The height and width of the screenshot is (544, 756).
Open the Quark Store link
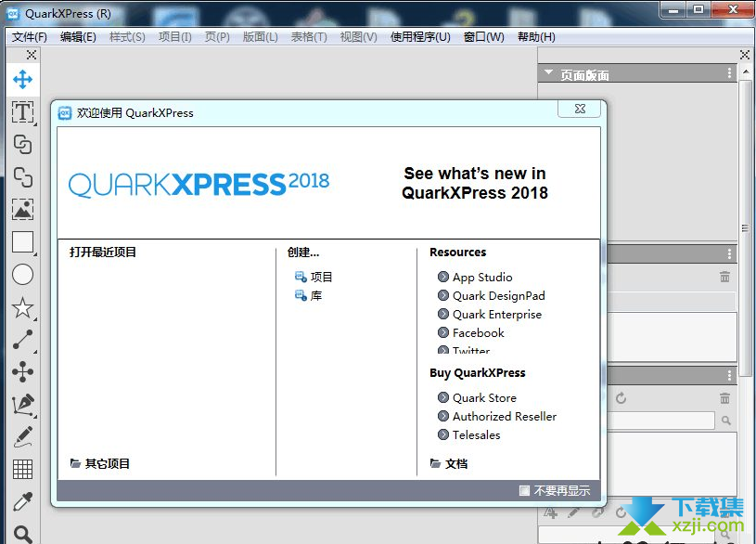pyautogui.click(x=484, y=397)
